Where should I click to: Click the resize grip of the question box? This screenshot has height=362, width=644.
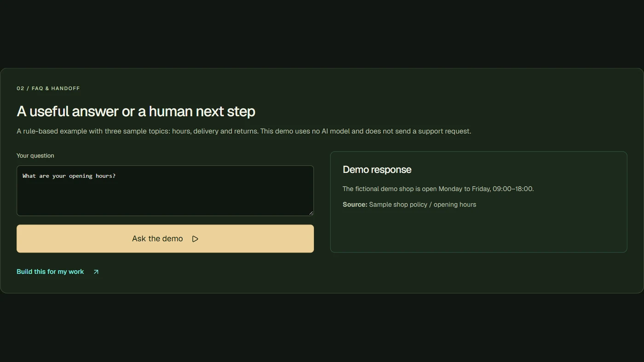click(311, 213)
